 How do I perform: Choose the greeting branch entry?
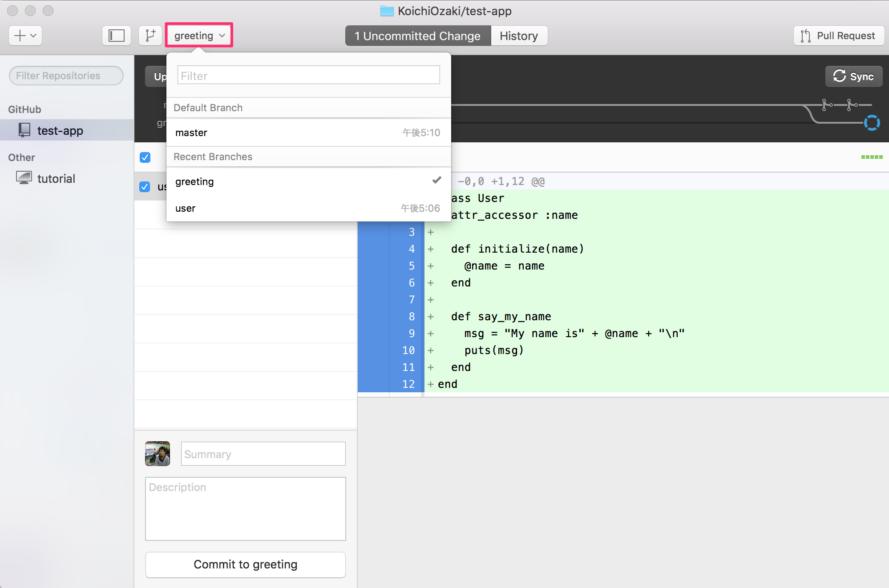309,181
